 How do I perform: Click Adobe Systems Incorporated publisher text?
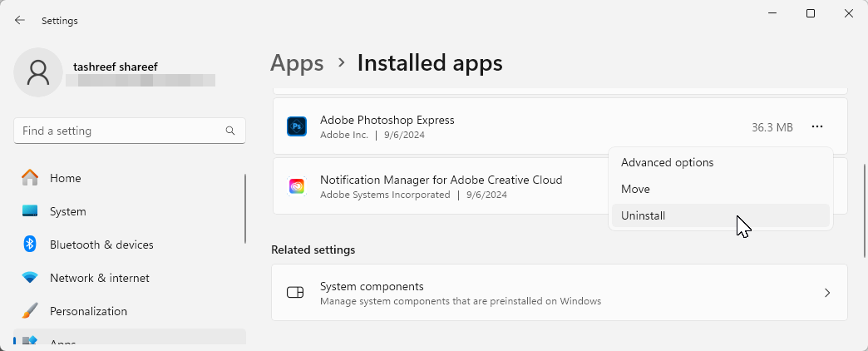click(x=385, y=195)
